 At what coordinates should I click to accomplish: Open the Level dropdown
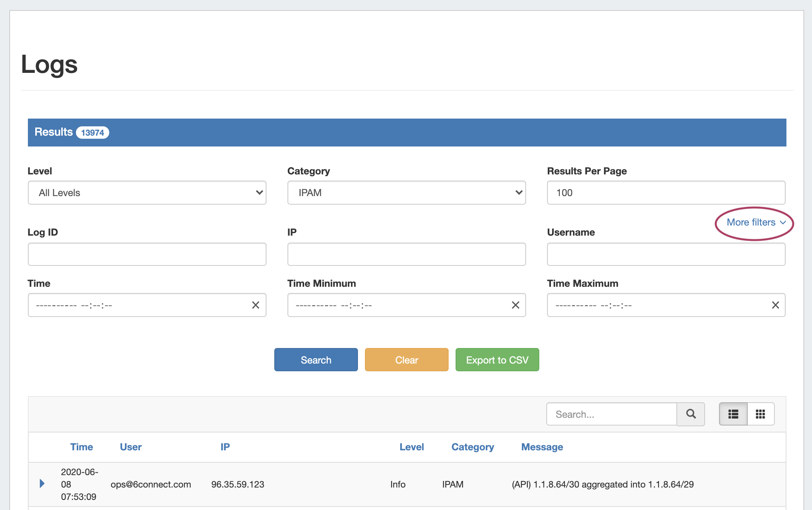point(147,193)
